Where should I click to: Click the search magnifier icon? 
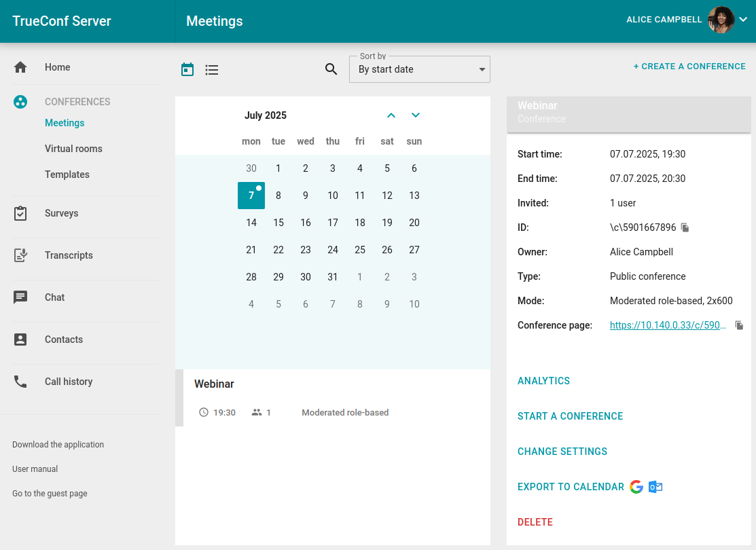pyautogui.click(x=331, y=69)
